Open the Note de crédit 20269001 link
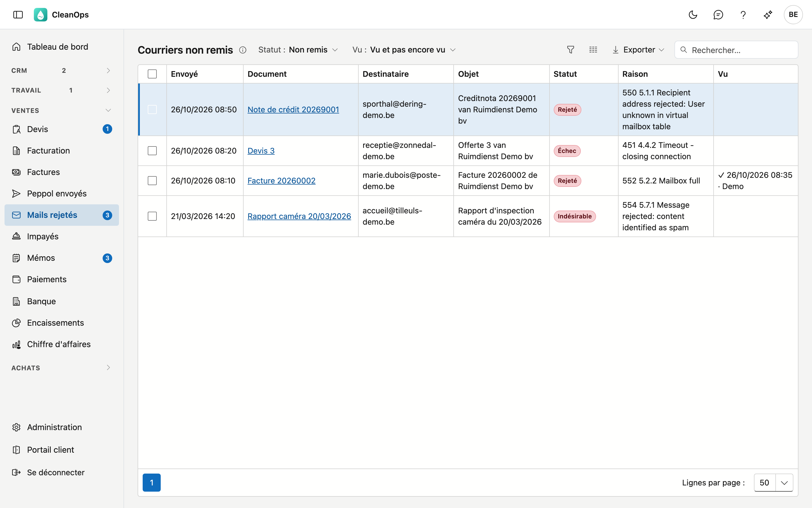 293,110
